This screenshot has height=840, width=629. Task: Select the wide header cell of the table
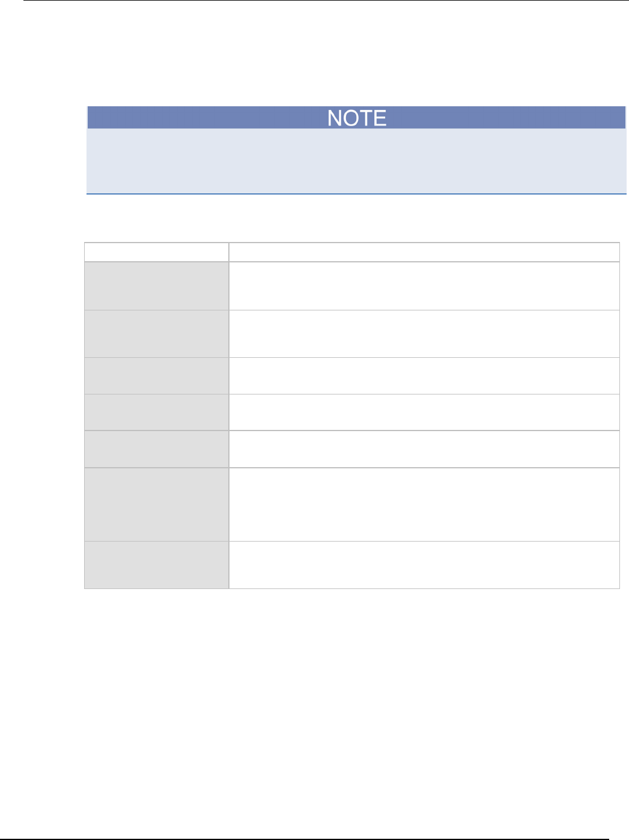(424, 252)
